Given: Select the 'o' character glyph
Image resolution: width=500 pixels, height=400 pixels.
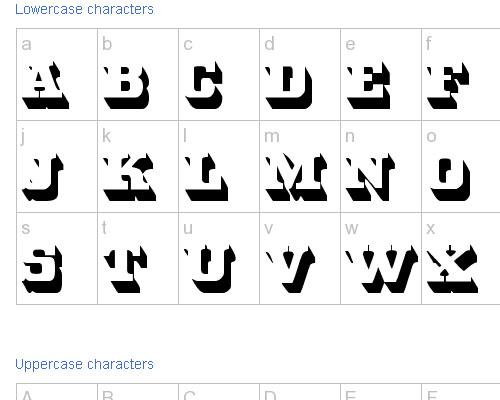Looking at the screenshot, I should (x=450, y=179).
